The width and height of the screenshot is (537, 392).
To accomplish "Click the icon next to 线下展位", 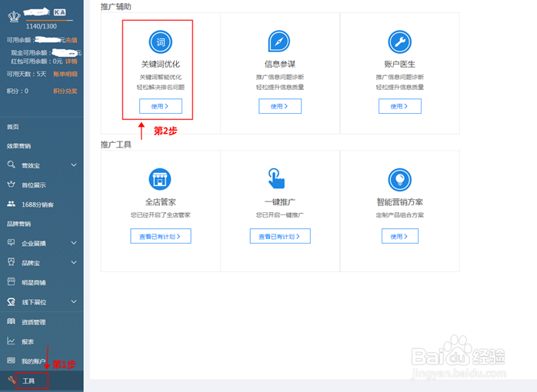I will point(12,302).
